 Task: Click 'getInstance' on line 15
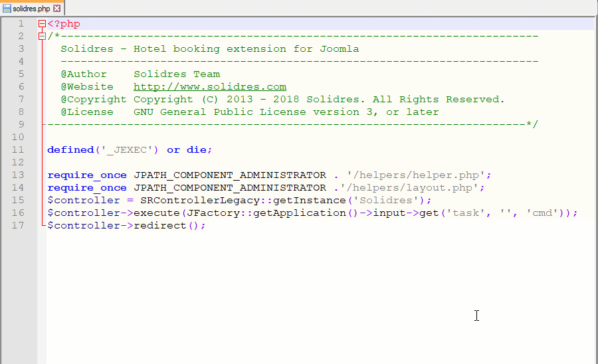point(309,200)
